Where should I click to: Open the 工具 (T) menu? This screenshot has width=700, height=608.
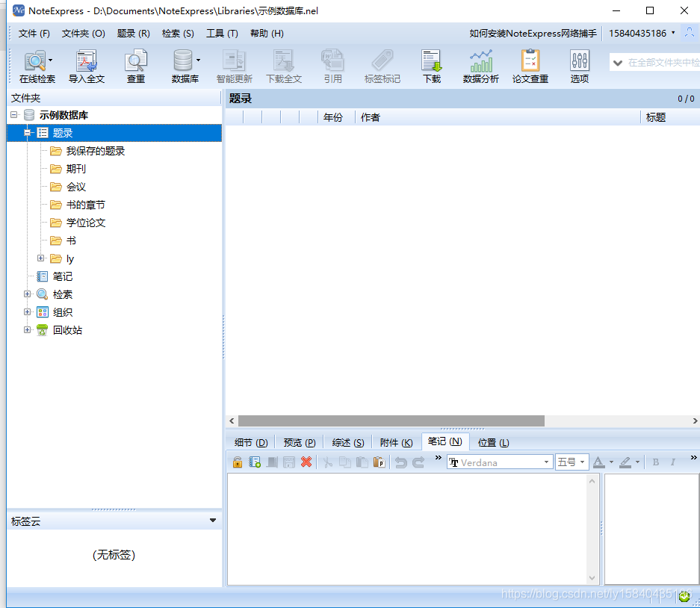tap(222, 34)
